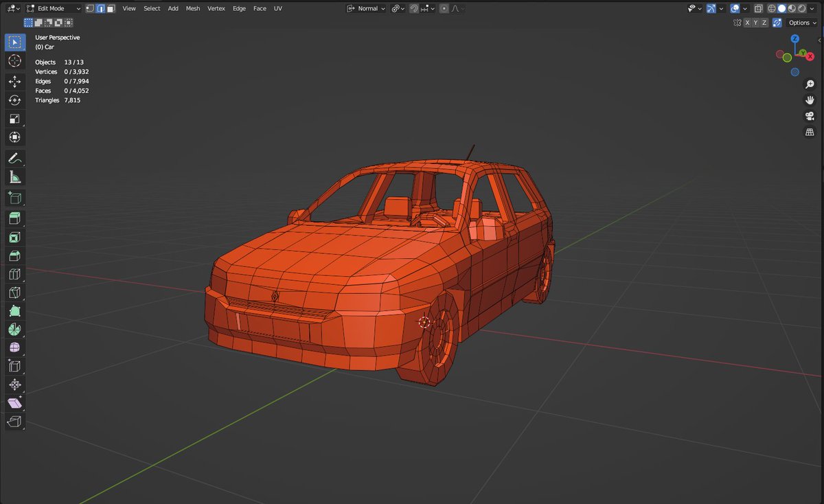The image size is (824, 504).
Task: Toggle snapping magnet
Action: (x=415, y=8)
